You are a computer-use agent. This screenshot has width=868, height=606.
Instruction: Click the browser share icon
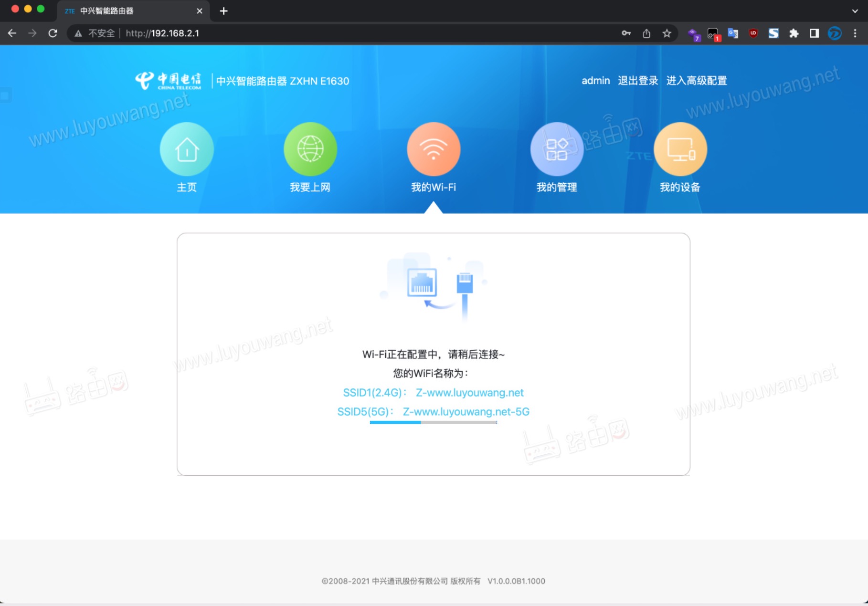tap(646, 33)
